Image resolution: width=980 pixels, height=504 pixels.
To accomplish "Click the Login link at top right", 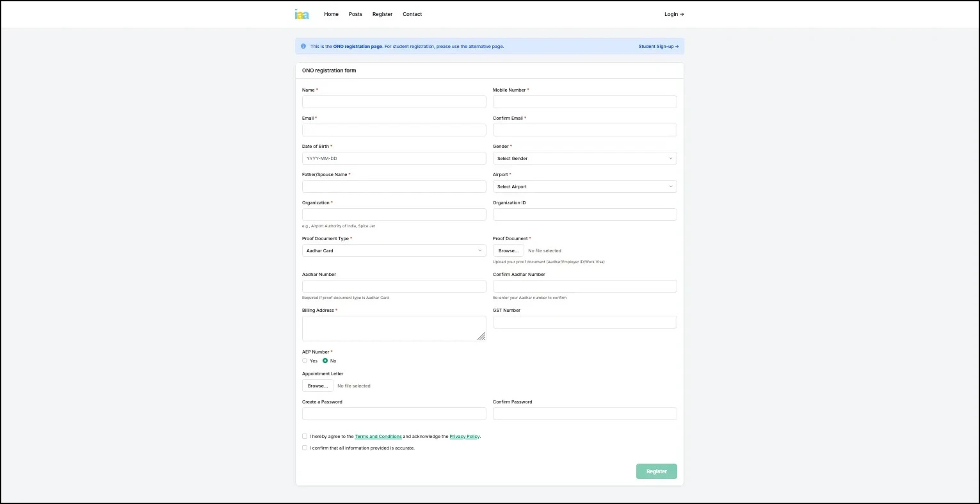I will 674,14.
